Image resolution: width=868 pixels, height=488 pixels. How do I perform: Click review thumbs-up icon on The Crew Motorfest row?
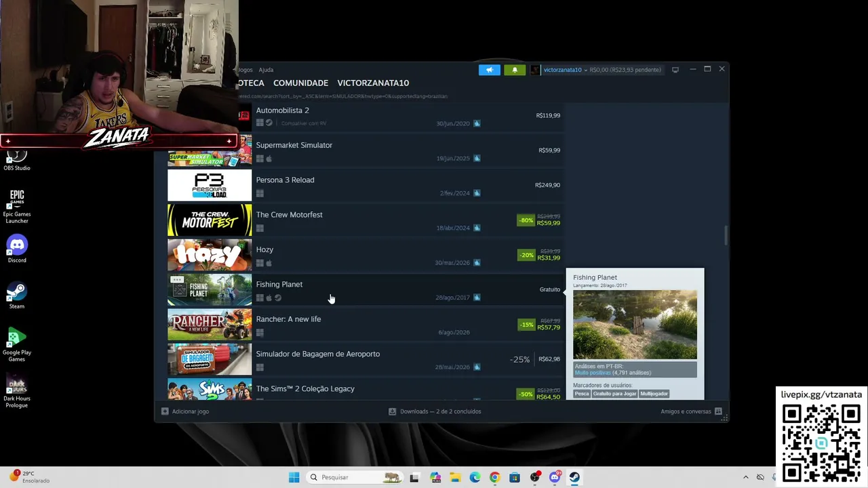477,228
